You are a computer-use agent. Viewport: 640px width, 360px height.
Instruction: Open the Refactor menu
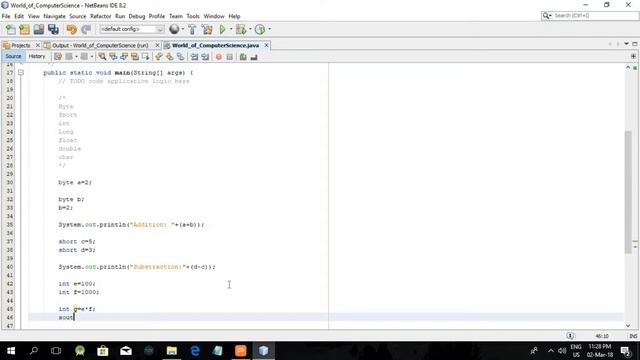[100, 16]
